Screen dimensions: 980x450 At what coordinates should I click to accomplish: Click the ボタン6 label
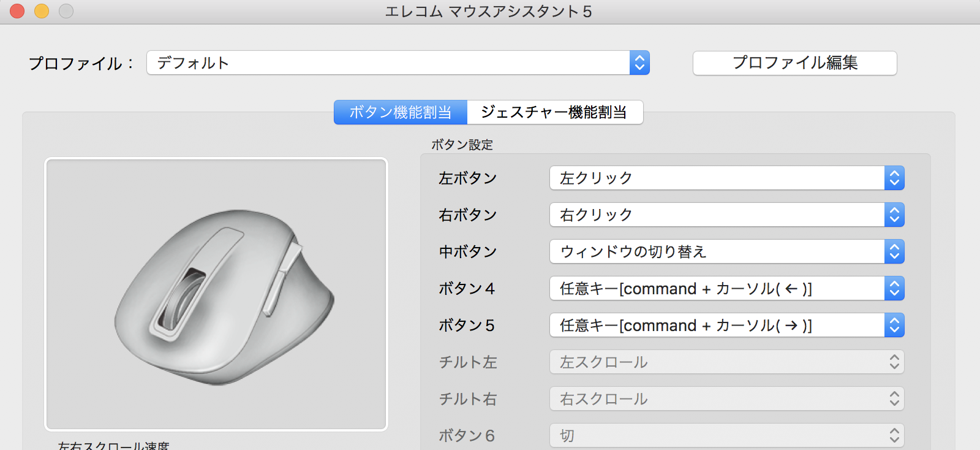(467, 435)
